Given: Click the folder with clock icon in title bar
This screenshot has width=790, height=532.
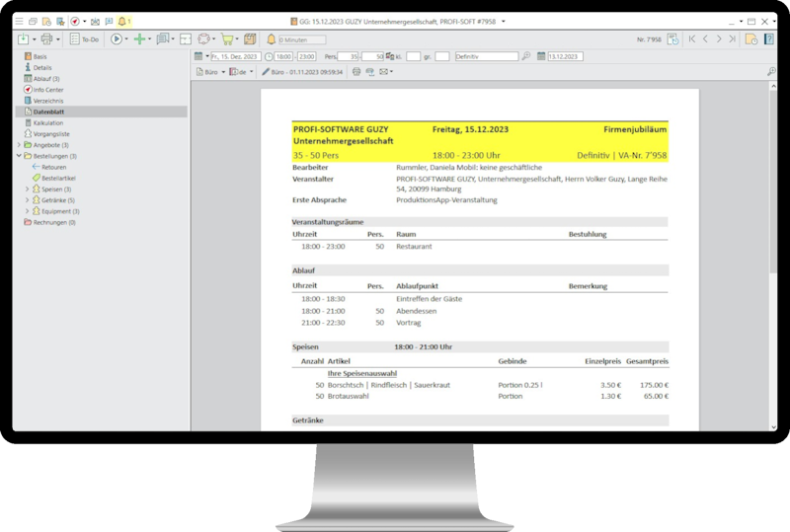Looking at the screenshot, I should tap(46, 21).
